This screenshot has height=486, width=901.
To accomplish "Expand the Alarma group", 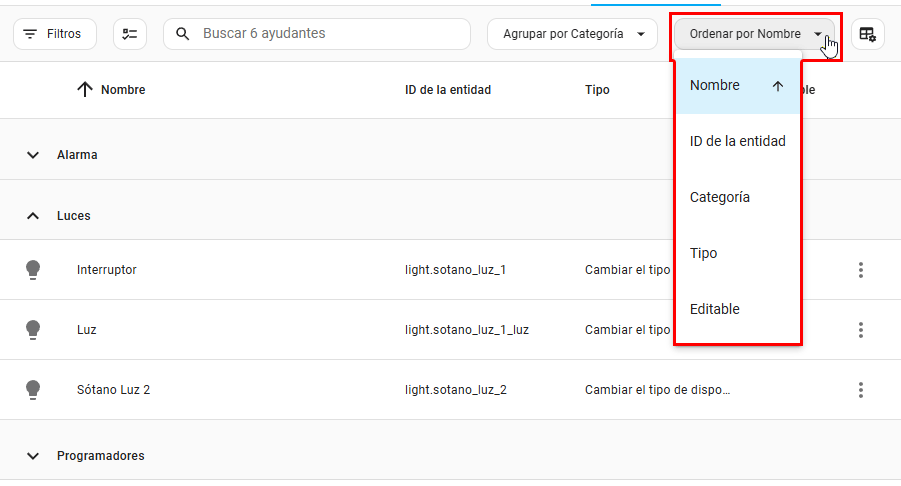I will pyautogui.click(x=33, y=155).
